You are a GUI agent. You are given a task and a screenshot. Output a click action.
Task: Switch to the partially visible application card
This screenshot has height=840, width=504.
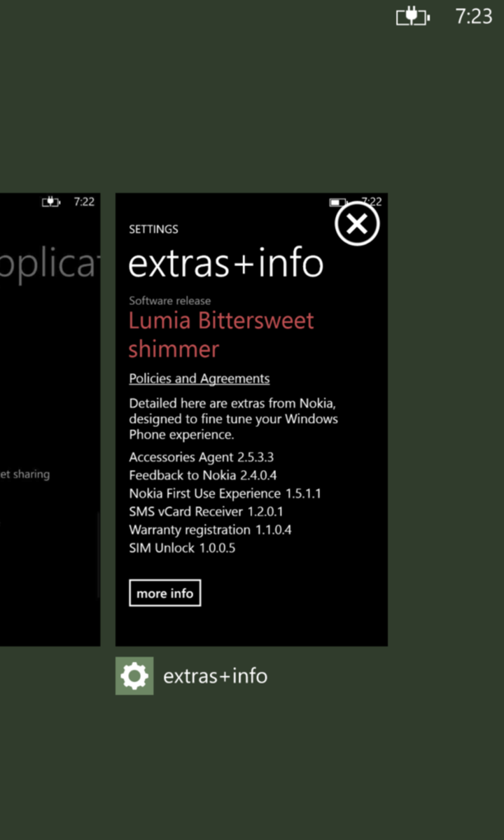(49, 420)
